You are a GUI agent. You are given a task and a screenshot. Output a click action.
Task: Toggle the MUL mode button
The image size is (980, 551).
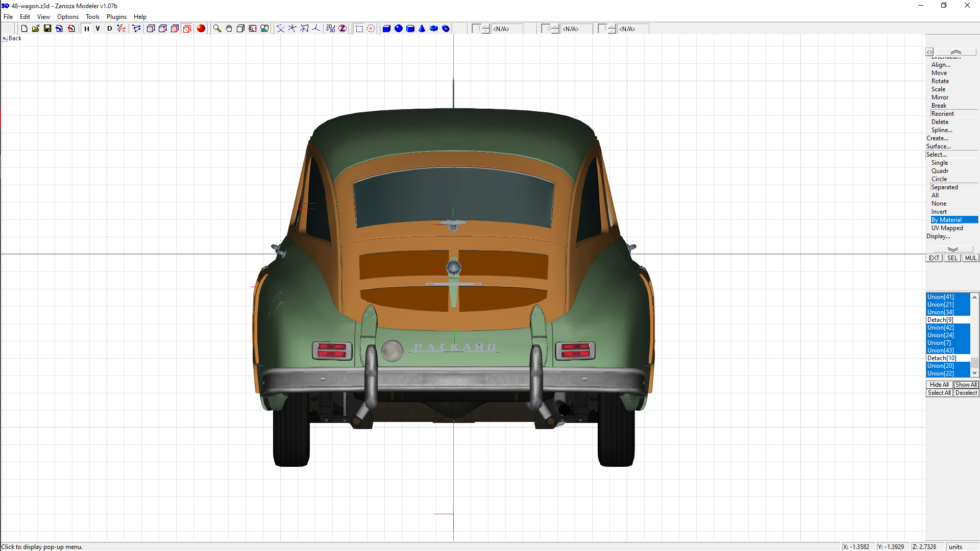point(970,258)
